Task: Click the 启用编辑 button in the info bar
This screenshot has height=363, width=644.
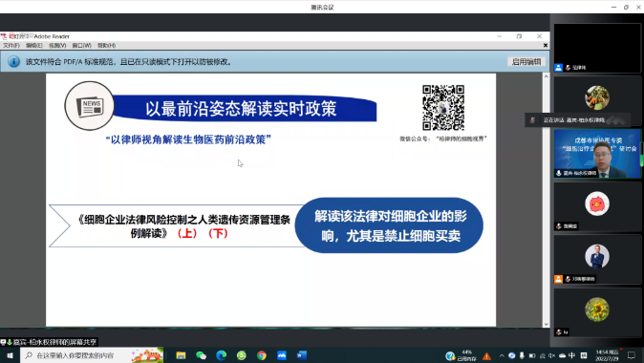Action: 526,61
